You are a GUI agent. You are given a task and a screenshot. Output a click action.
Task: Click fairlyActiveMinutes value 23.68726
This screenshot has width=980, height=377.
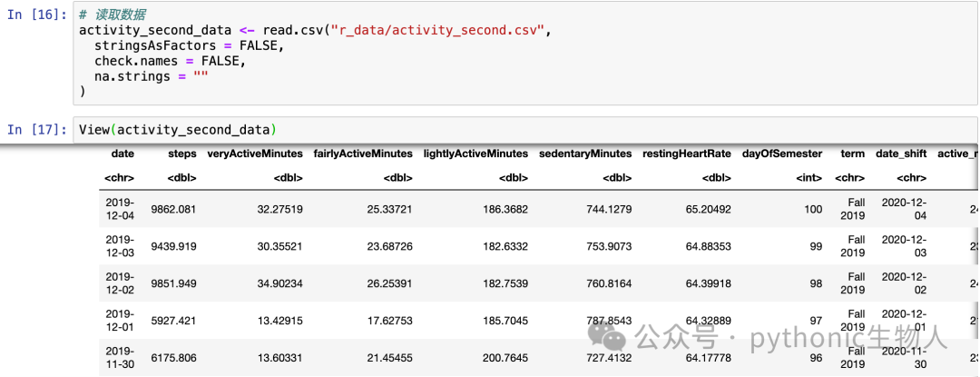[389, 246]
